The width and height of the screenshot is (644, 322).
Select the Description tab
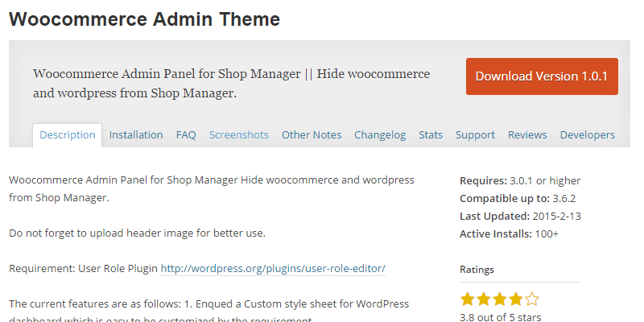coord(68,135)
